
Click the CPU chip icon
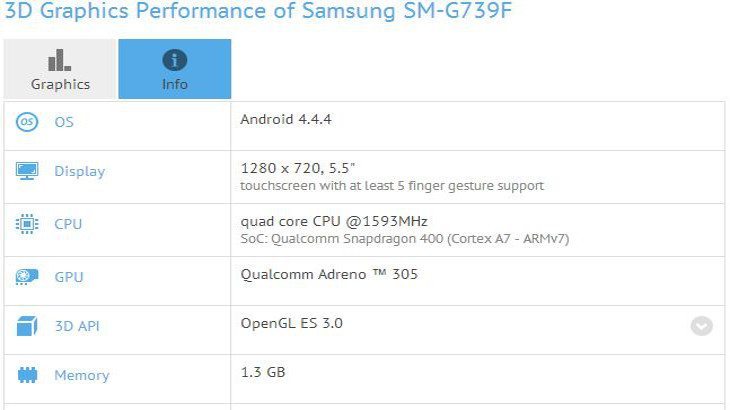click(x=27, y=224)
